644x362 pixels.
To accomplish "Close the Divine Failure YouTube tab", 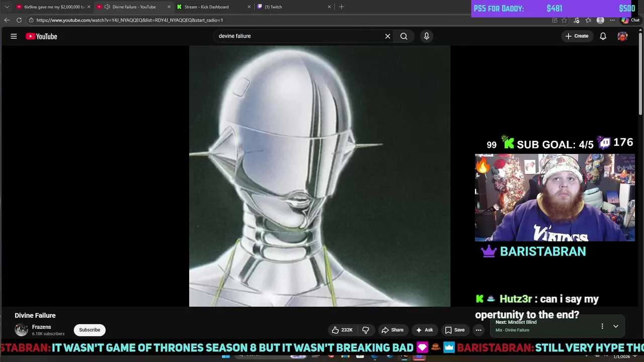I will pyautogui.click(x=169, y=7).
